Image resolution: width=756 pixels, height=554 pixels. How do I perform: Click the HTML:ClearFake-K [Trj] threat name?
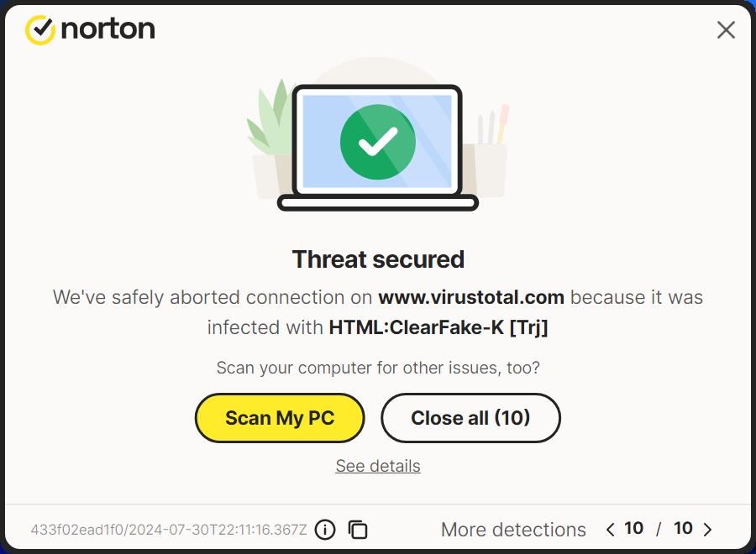pyautogui.click(x=438, y=327)
